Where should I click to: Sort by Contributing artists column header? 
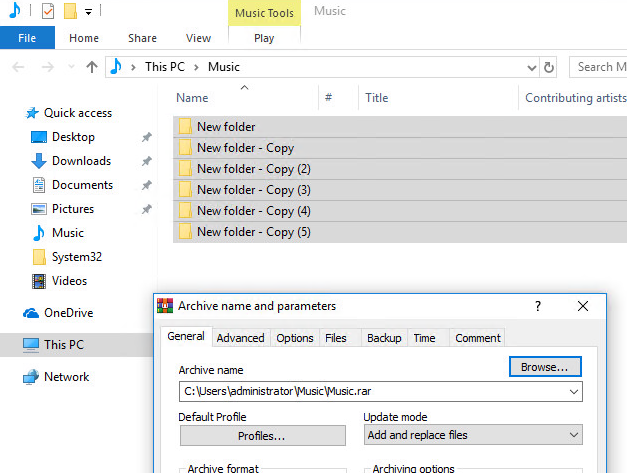(x=575, y=98)
